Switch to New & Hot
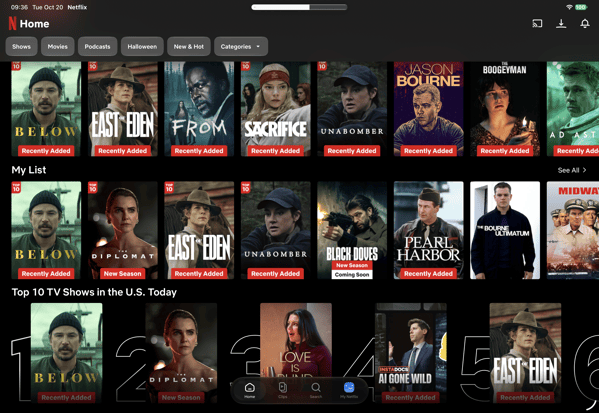 tap(189, 47)
